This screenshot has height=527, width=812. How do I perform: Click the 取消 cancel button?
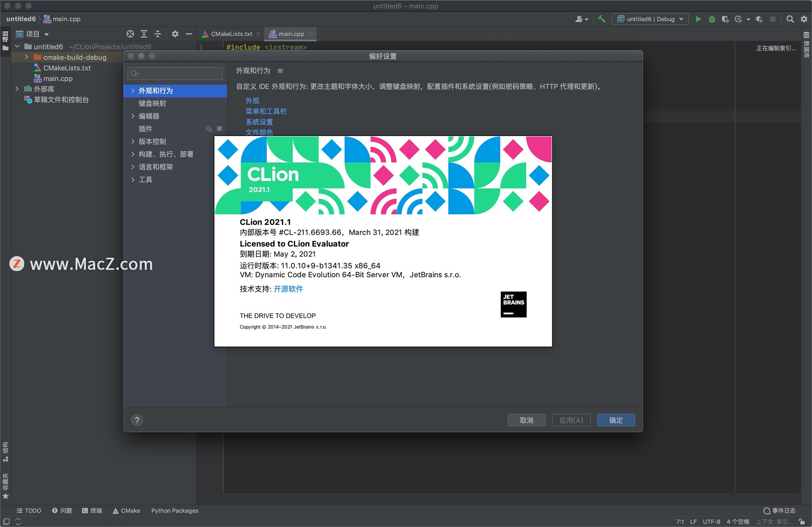click(x=527, y=420)
